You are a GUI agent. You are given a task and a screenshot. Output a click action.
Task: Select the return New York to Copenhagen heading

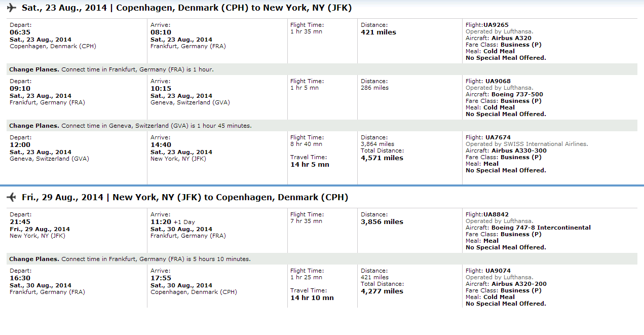coord(185,197)
